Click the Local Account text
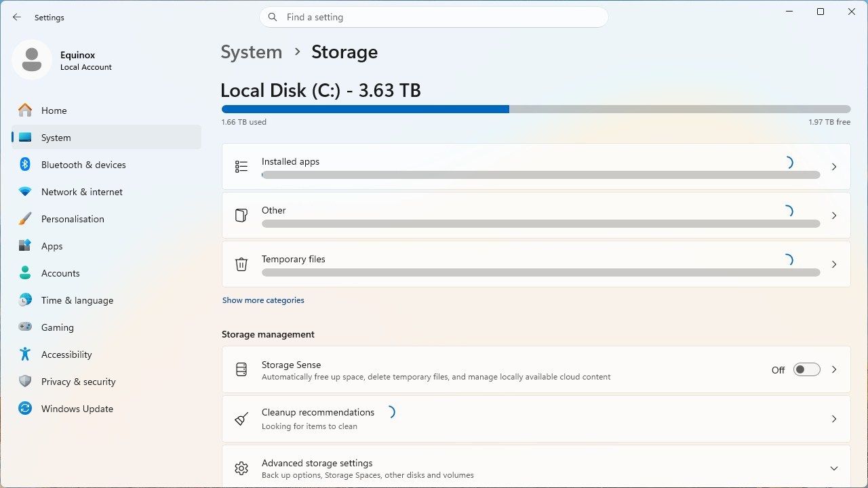 click(86, 67)
